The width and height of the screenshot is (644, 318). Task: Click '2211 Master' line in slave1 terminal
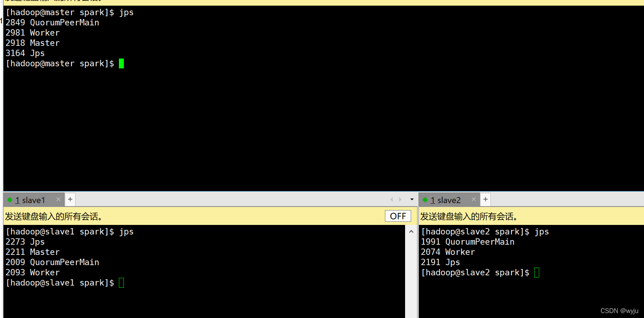click(32, 252)
